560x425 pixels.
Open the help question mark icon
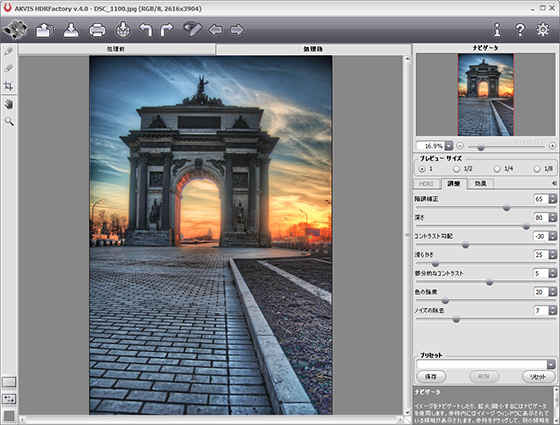[x=520, y=30]
